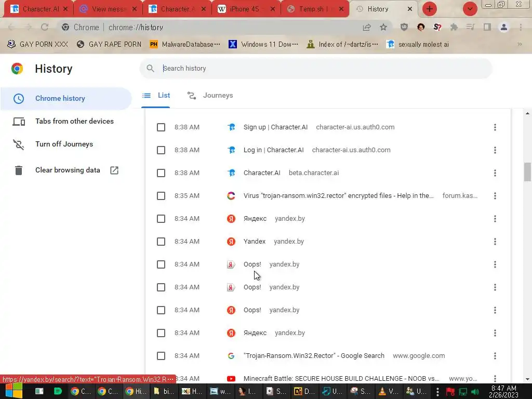Open MalwareDatabase bookmark
This screenshot has width=532, height=399.
184,44
